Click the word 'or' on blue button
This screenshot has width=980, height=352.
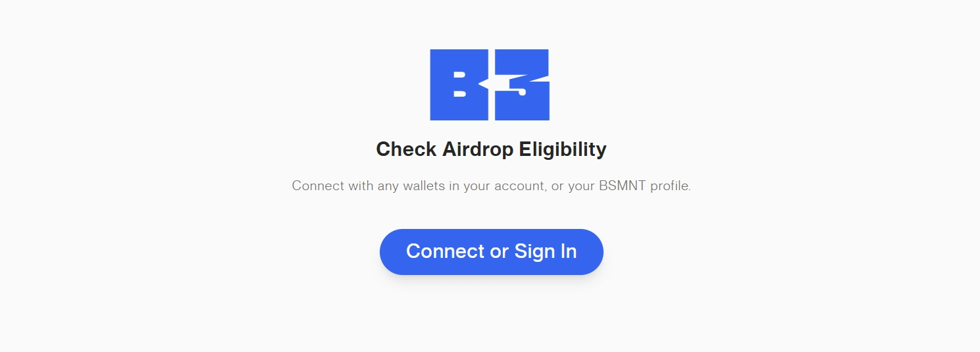[500, 252]
